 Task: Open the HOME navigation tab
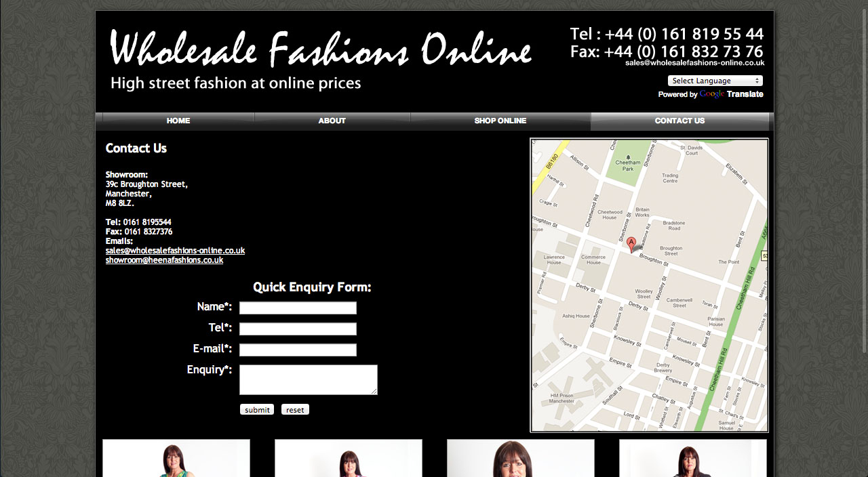[178, 121]
